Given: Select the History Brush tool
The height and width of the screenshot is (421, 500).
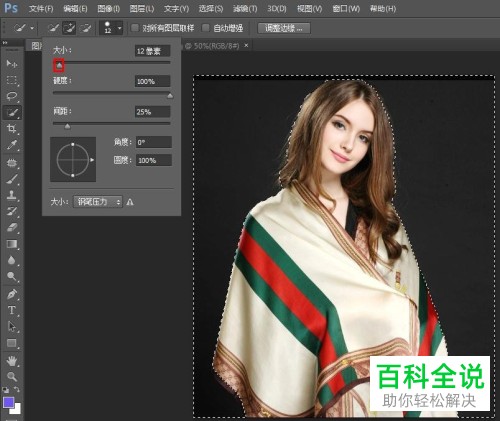Looking at the screenshot, I should [x=12, y=211].
